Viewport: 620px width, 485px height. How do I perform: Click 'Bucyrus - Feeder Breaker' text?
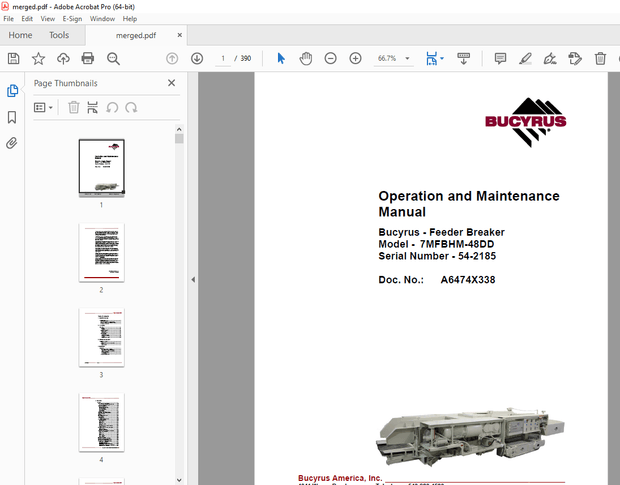pos(441,232)
